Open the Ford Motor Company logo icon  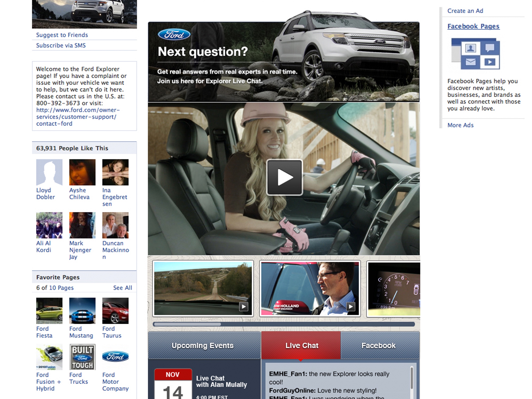tap(115, 356)
